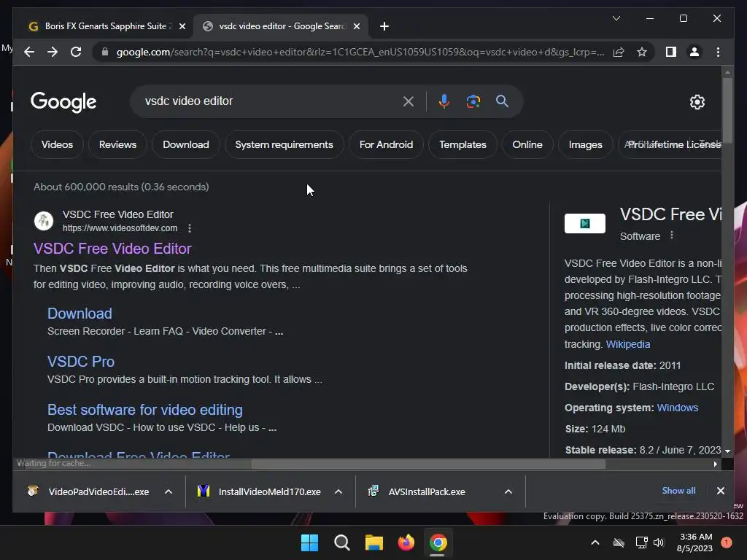The width and height of the screenshot is (747, 560).
Task: Open Google quick settings gear
Action: [x=697, y=102]
